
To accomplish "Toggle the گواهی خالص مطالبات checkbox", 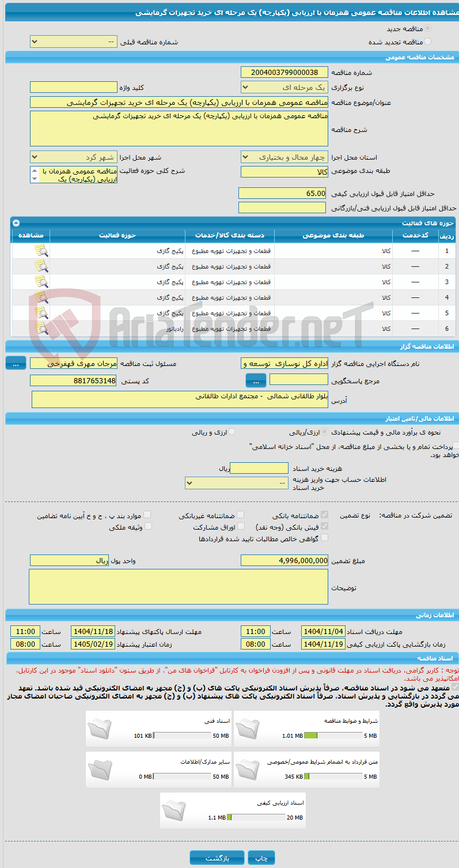I will (325, 538).
